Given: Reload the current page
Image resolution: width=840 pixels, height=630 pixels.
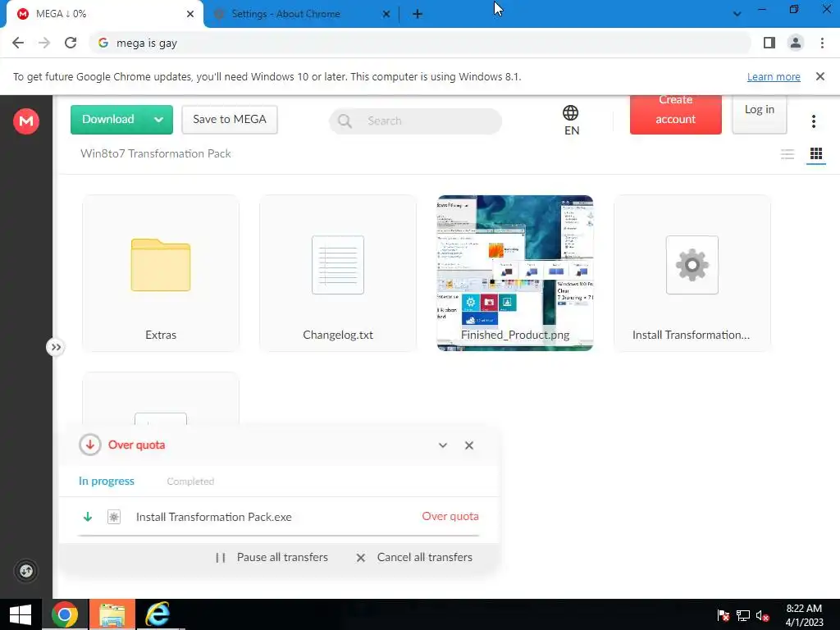Looking at the screenshot, I should click(x=71, y=43).
